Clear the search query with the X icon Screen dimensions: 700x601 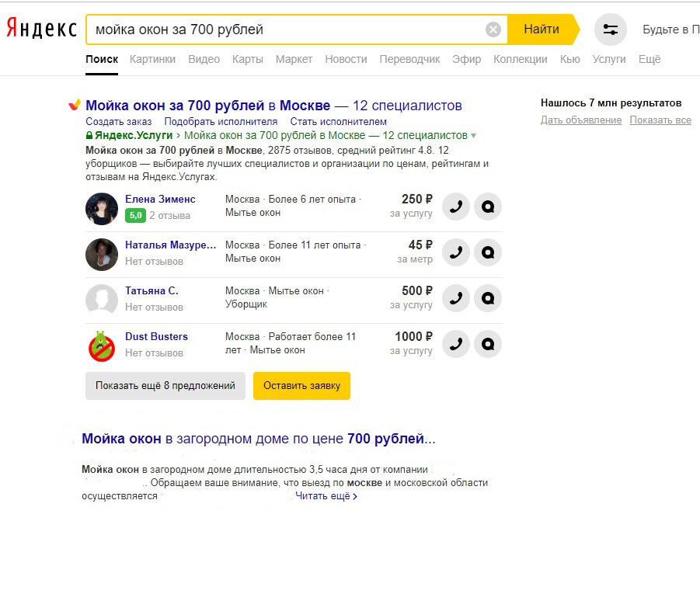click(x=493, y=30)
